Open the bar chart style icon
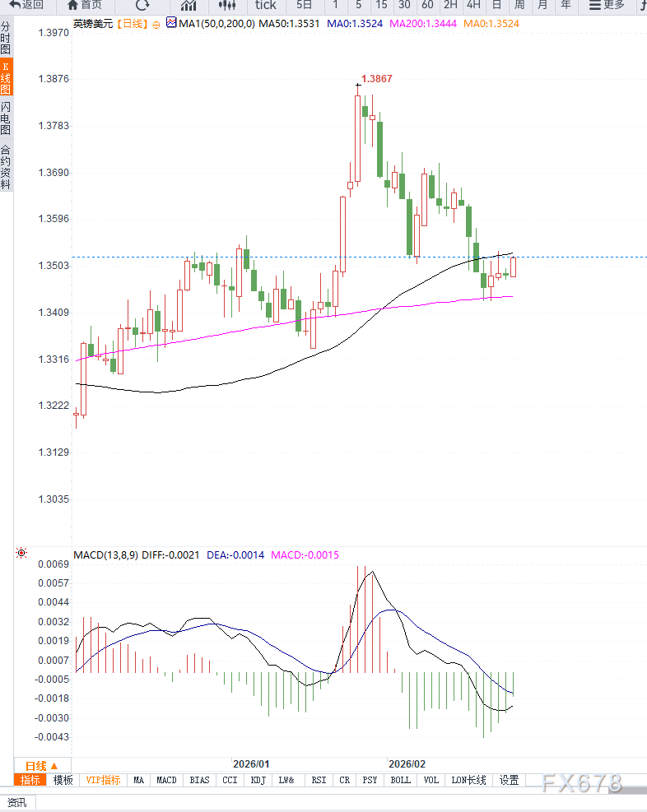The width and height of the screenshot is (647, 812). tap(189, 5)
